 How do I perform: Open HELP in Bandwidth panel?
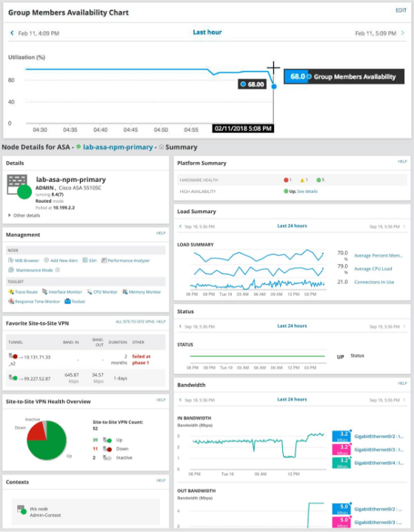402,383
